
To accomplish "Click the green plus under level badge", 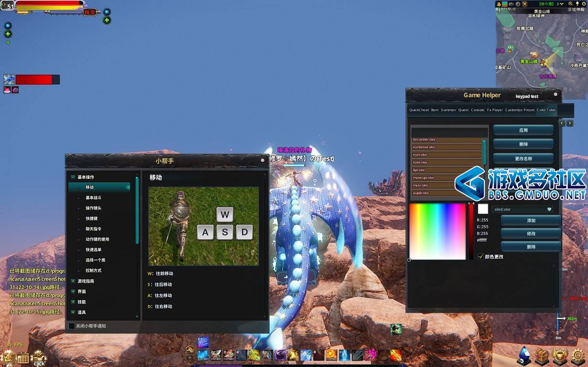I will tap(8, 34).
